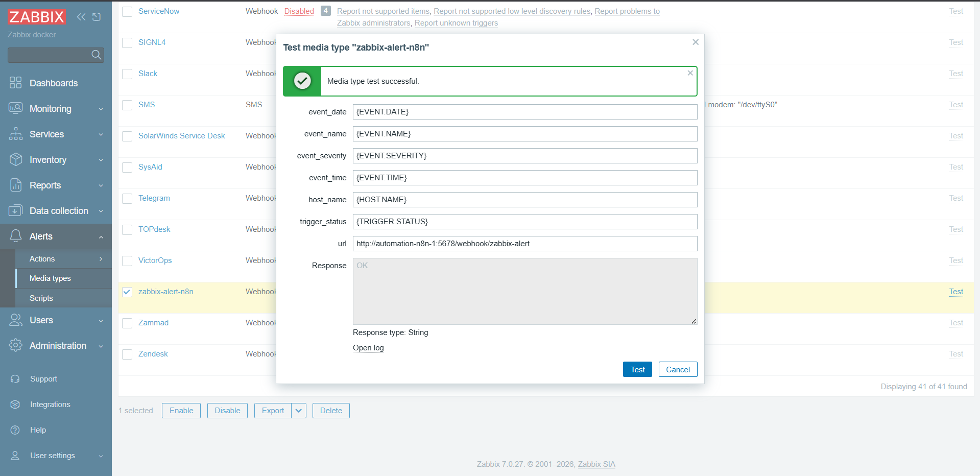Dismiss the success message banner
This screenshot has height=476, width=980.
point(690,73)
